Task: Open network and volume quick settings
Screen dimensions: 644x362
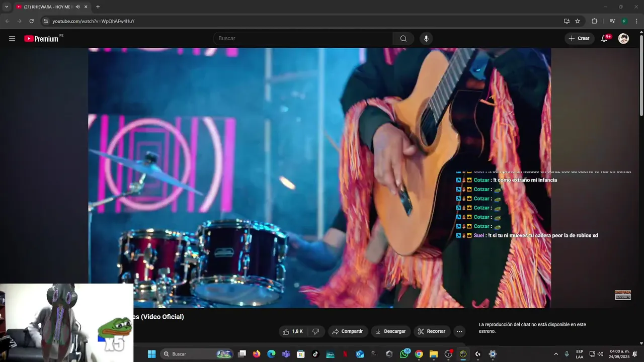Action: (596, 354)
